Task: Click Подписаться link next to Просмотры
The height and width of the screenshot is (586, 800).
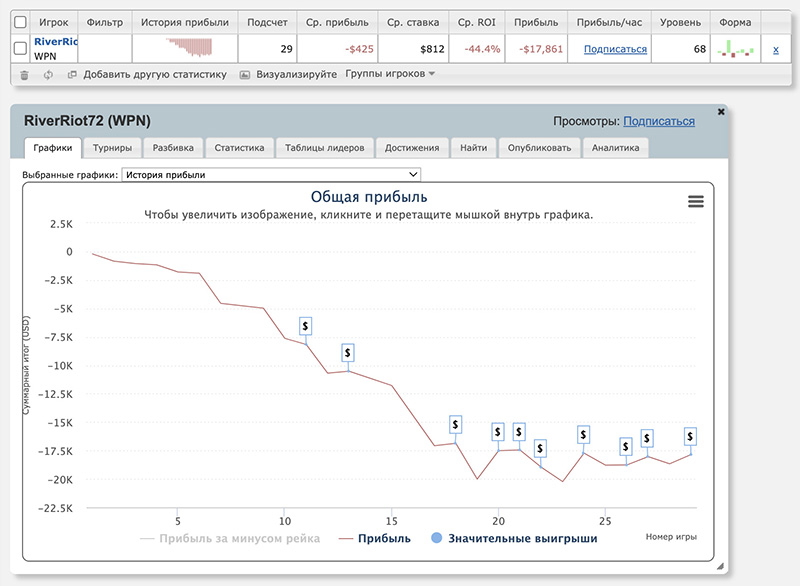Action: click(658, 121)
